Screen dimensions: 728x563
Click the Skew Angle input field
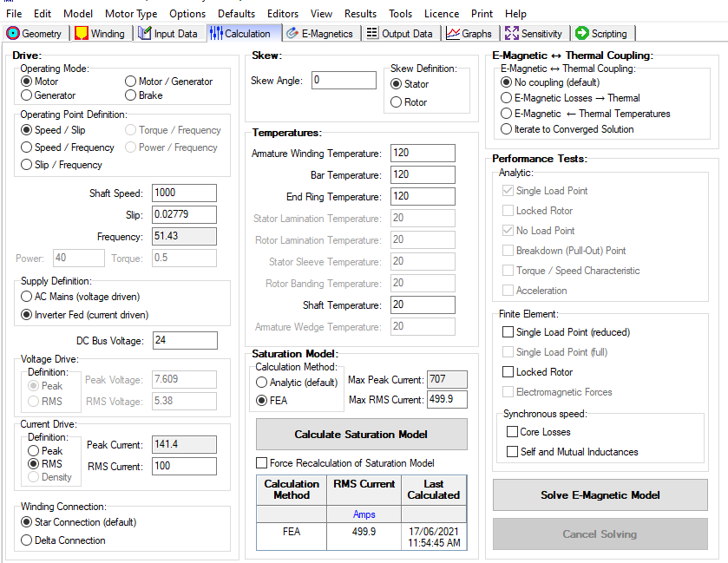[344, 81]
